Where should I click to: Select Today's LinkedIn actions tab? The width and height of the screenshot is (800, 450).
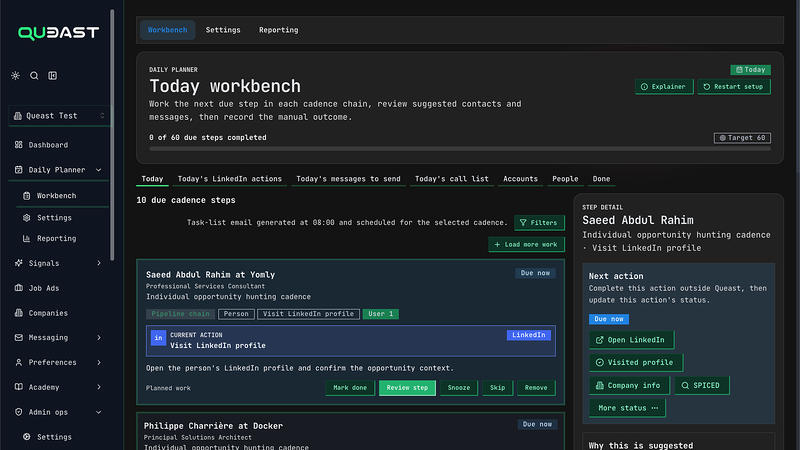tap(230, 179)
